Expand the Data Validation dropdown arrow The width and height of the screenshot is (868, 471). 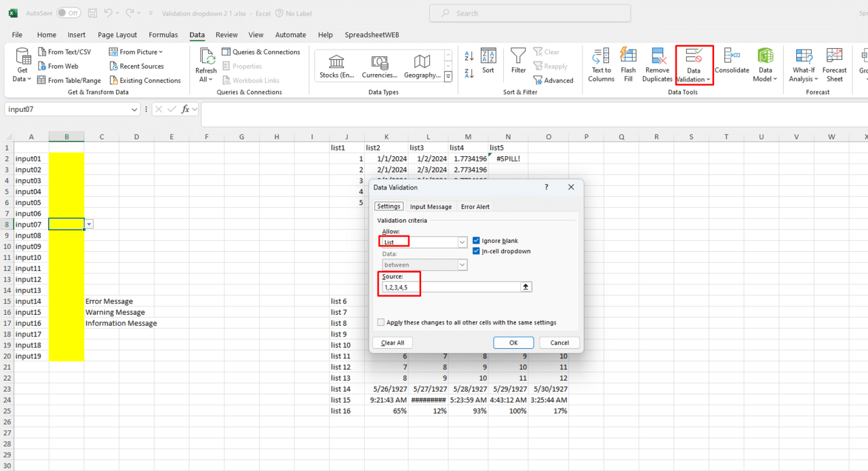coord(708,79)
